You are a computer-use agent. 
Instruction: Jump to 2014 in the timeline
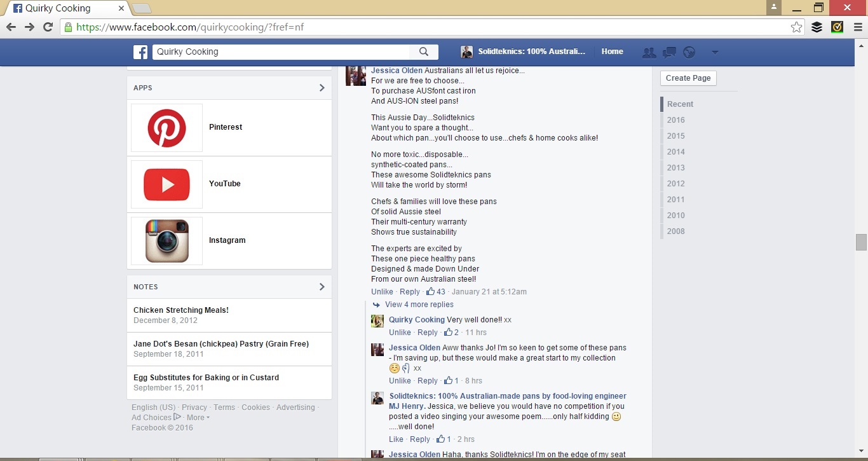coord(676,152)
